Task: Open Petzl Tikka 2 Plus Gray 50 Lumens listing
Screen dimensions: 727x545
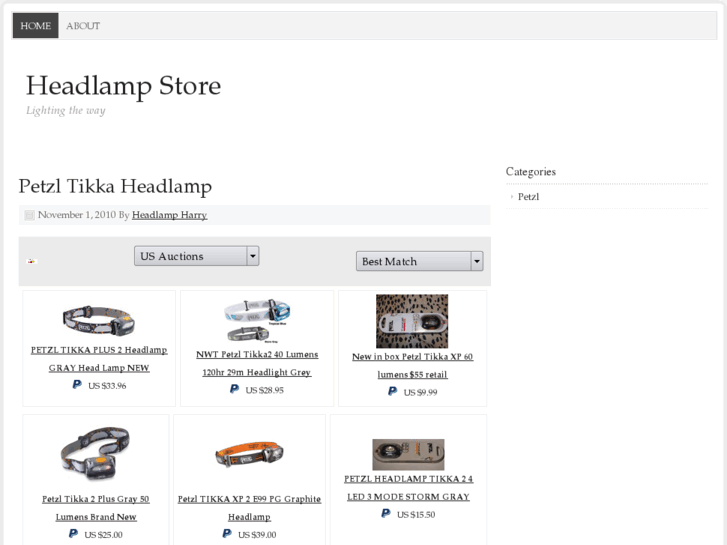Action: point(96,508)
